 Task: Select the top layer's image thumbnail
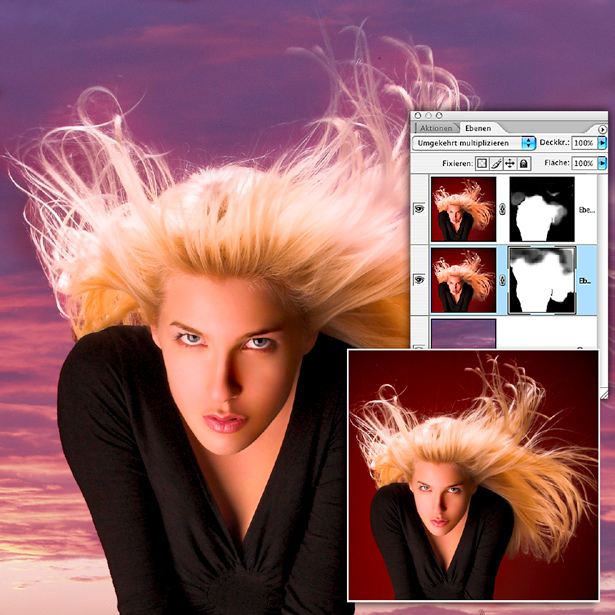click(x=463, y=209)
